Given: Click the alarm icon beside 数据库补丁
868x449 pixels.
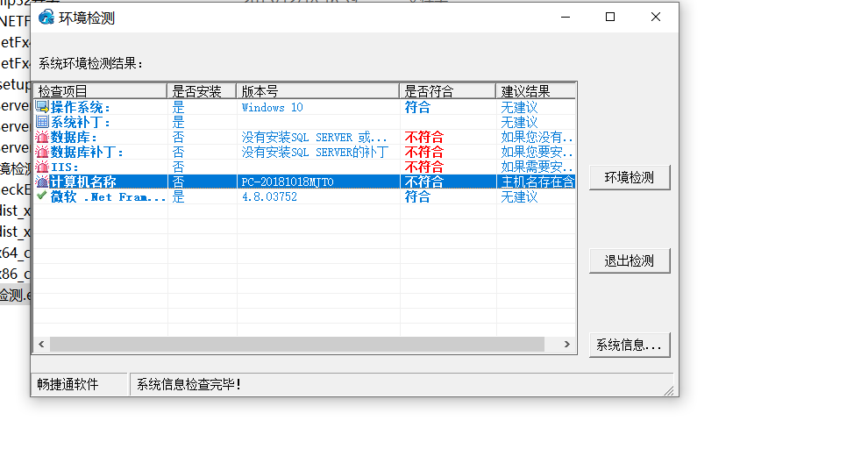Looking at the screenshot, I should click(42, 152).
